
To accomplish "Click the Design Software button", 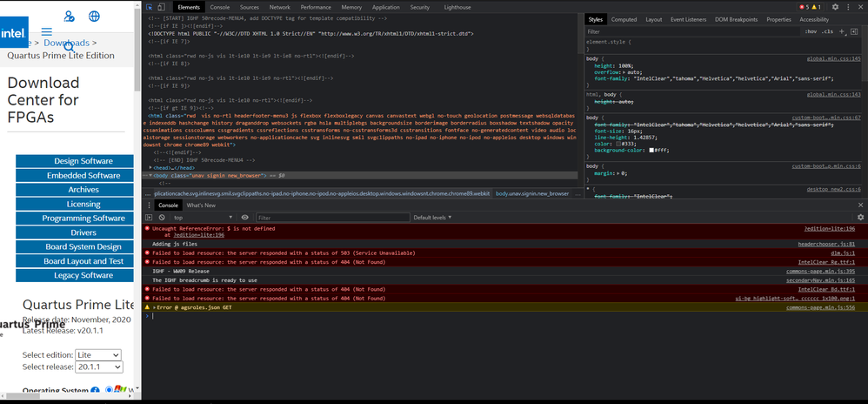I will (x=83, y=161).
